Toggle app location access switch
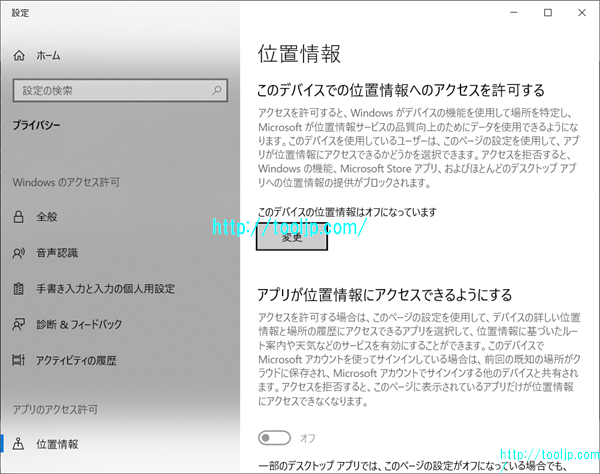This screenshot has height=474, width=600. (x=274, y=438)
